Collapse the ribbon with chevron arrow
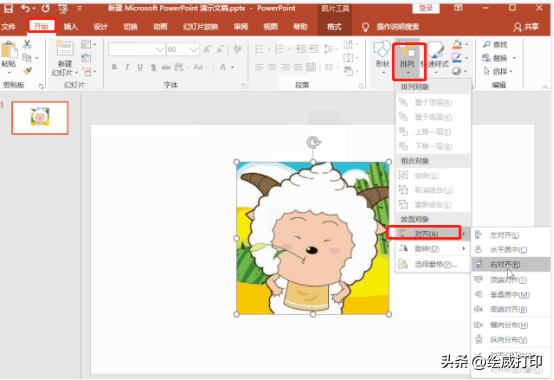The width and height of the screenshot is (554, 380). point(544,87)
